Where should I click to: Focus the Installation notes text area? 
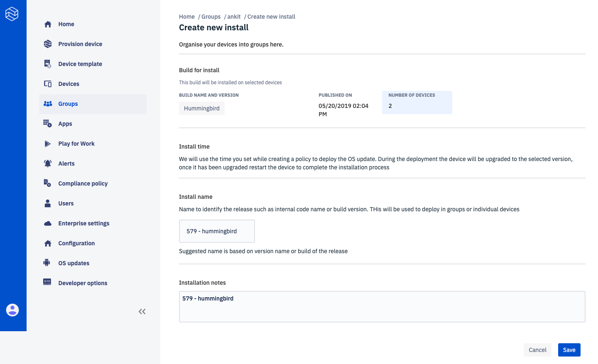[382, 307]
